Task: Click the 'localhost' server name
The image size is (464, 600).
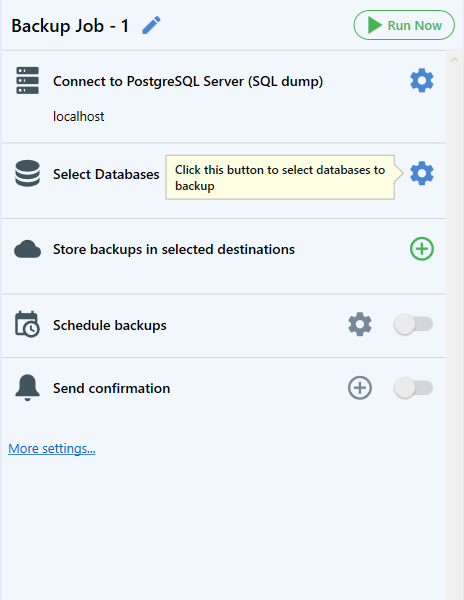Action: click(x=78, y=116)
